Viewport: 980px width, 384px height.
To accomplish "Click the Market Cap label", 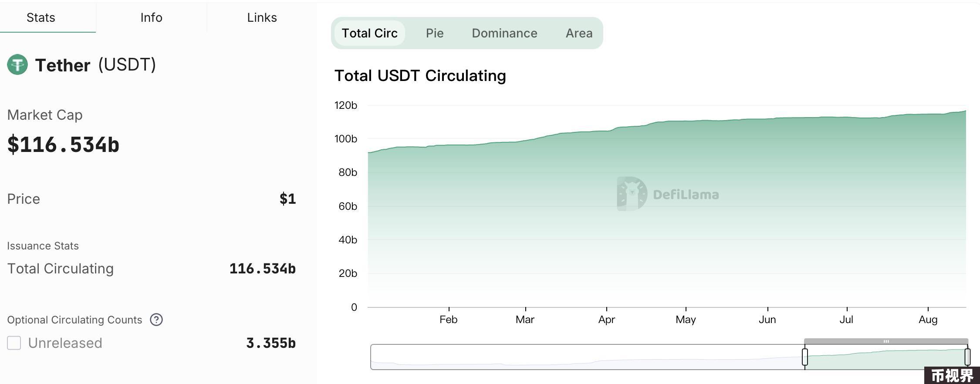I will [x=45, y=115].
